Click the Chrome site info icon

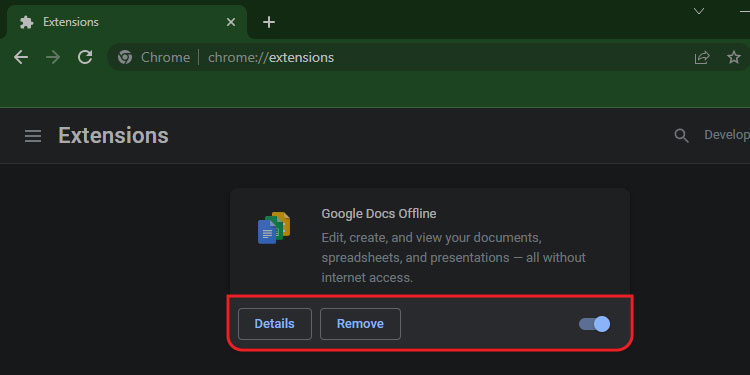(x=125, y=58)
